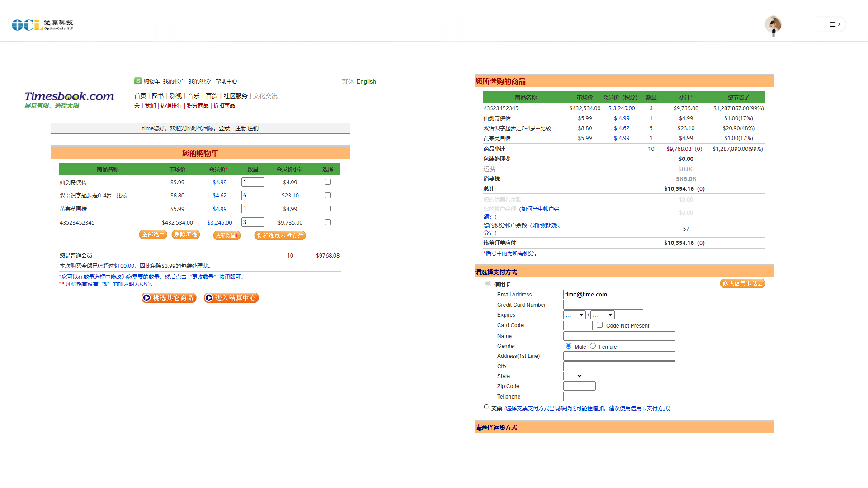Go to 图书 books nav item
This screenshot has width=868, height=488.
click(158, 96)
